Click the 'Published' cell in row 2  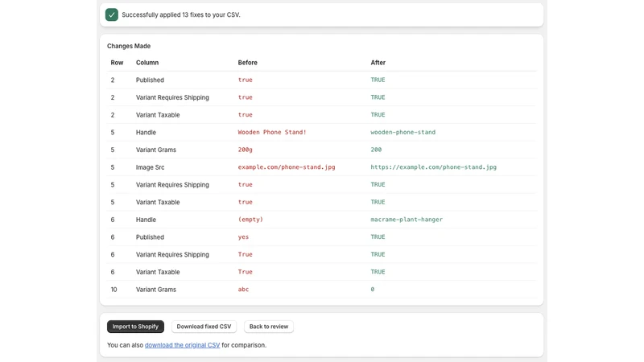pyautogui.click(x=150, y=80)
